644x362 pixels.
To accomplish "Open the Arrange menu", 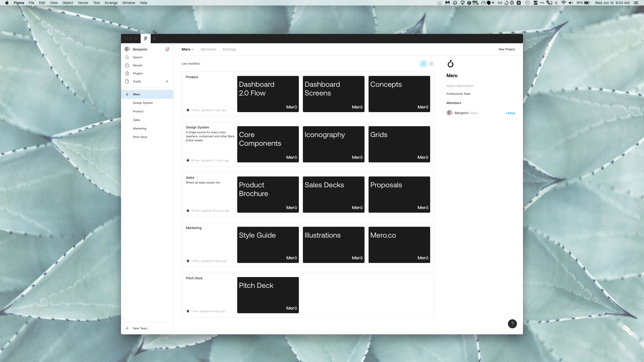I will click(111, 3).
